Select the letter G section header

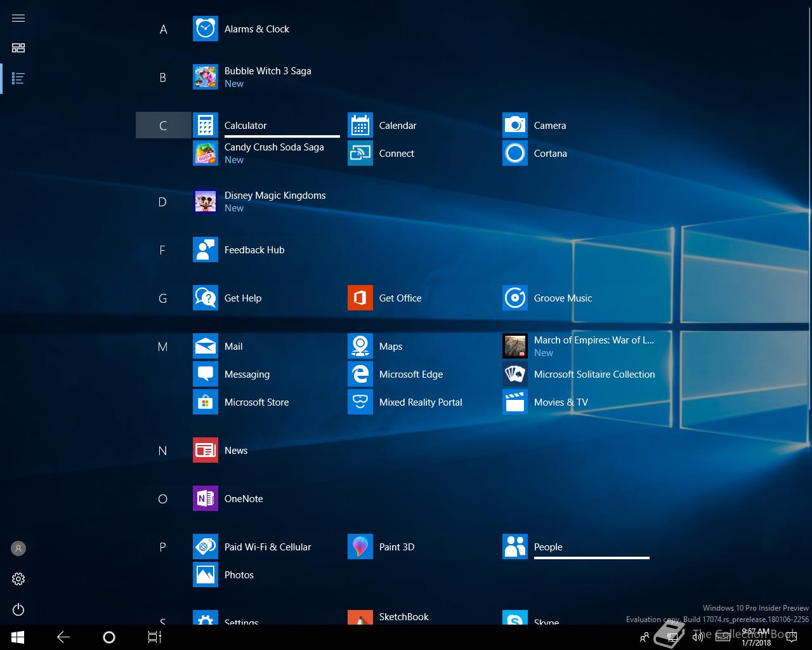[163, 298]
